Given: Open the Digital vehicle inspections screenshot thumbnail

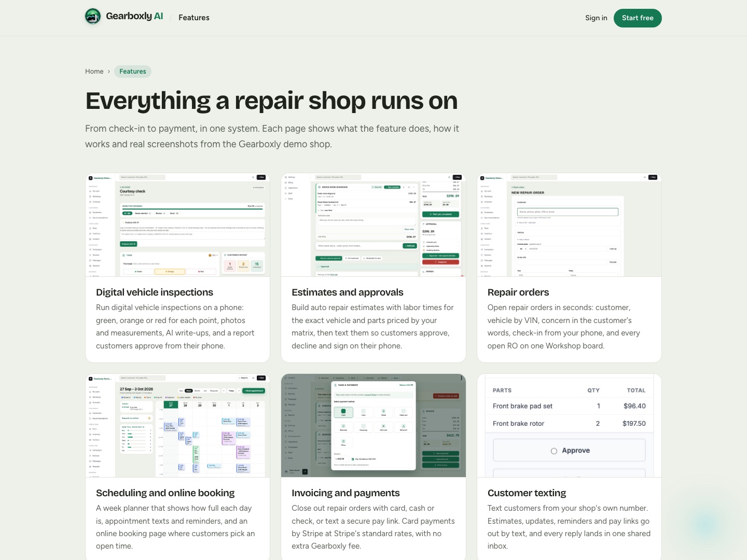Looking at the screenshot, I should 177,225.
